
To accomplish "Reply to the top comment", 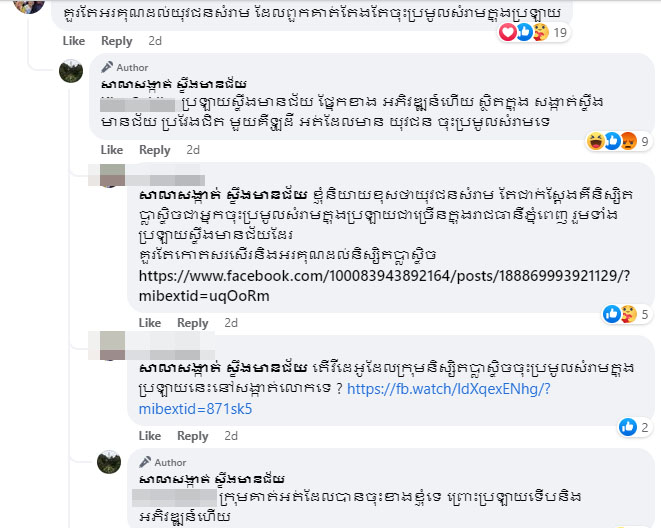I will [117, 41].
